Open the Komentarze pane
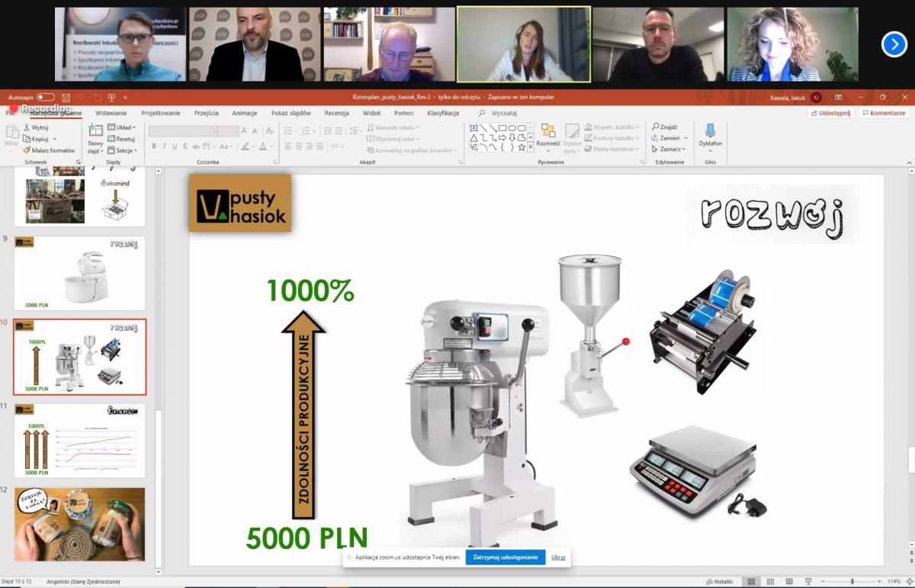This screenshot has height=588, width=915. point(884,113)
